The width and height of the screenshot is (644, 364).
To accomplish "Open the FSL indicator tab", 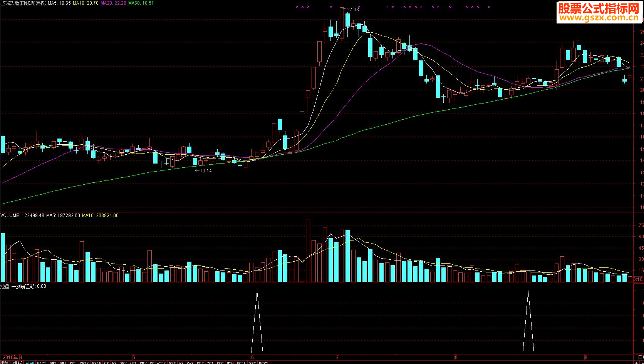I will coord(72,362).
